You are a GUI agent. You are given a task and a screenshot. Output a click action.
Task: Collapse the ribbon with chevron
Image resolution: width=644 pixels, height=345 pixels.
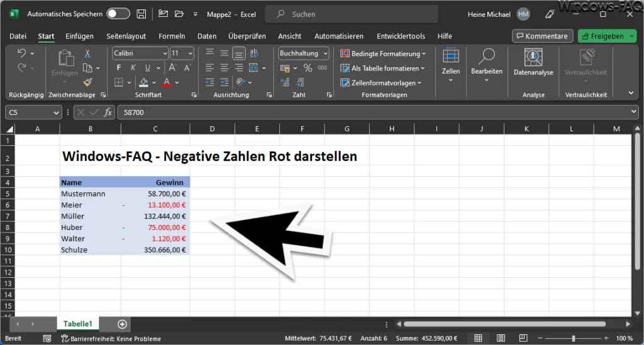[631, 93]
